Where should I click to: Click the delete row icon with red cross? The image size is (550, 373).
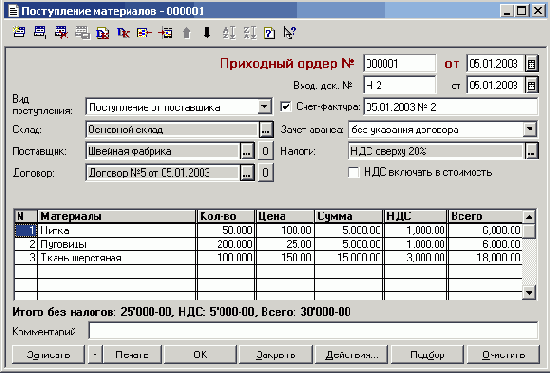(x=61, y=33)
